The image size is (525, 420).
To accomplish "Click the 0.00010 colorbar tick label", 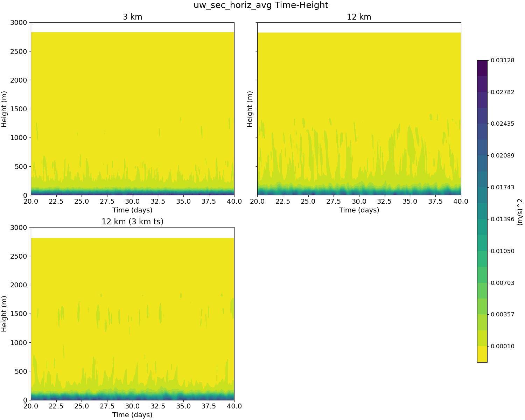I will click(x=502, y=346).
